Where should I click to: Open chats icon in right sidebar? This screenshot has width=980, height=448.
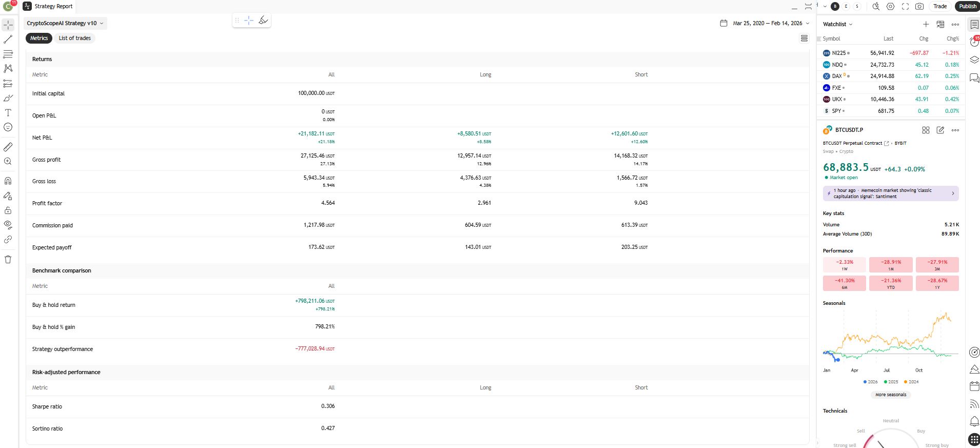coord(974,78)
